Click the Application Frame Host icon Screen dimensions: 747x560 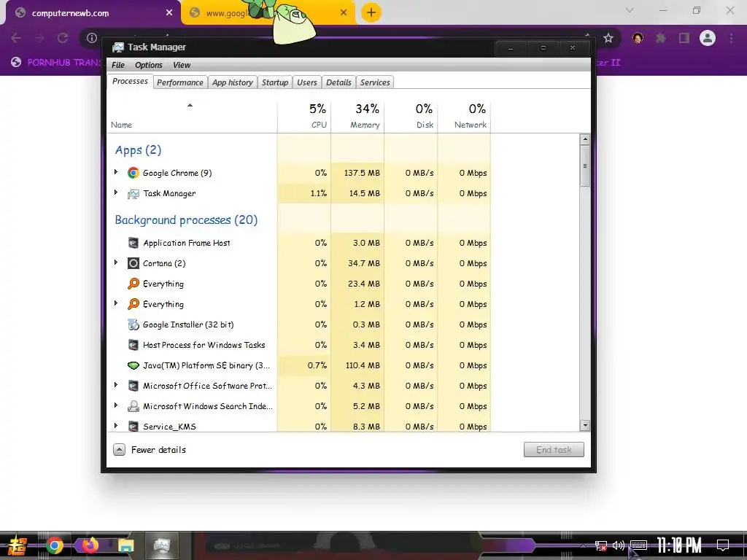(133, 243)
